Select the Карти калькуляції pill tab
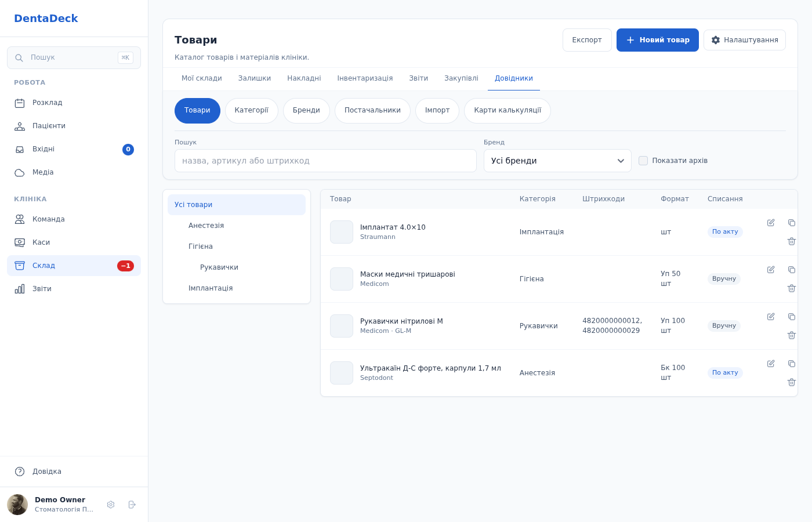This screenshot has width=812, height=522. 507,111
